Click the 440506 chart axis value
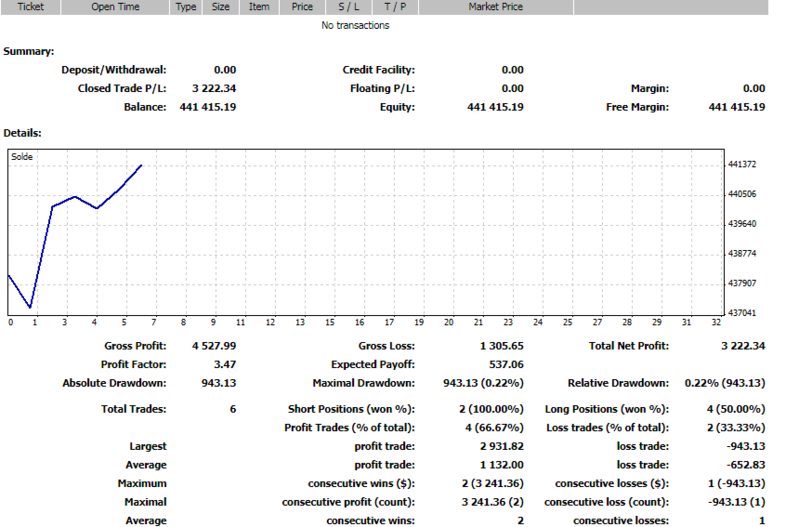 tap(742, 194)
